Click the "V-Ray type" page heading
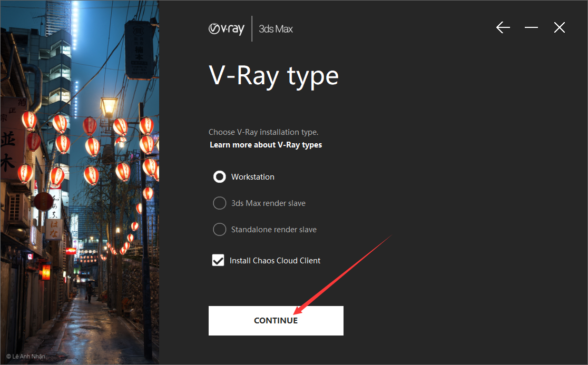588x365 pixels. 273,76
